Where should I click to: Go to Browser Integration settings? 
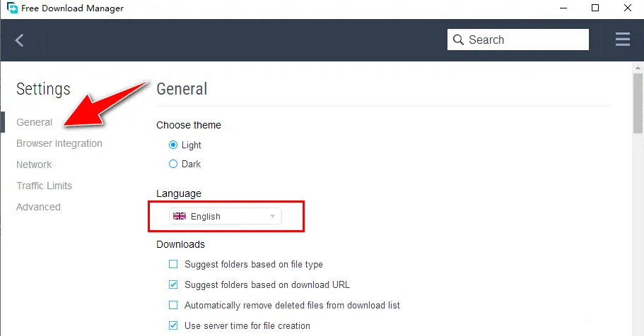[x=59, y=143]
